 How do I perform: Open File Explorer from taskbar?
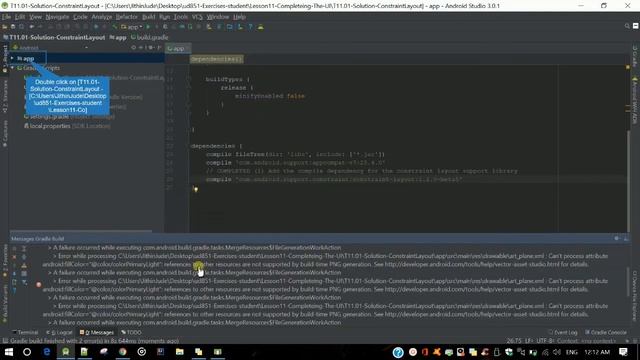(x=180, y=352)
